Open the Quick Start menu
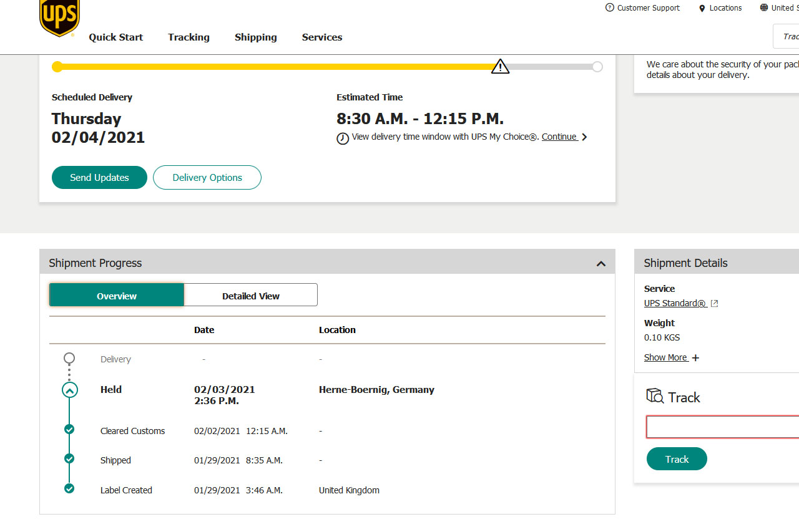Screen dimensions: 799x532 click(x=116, y=37)
